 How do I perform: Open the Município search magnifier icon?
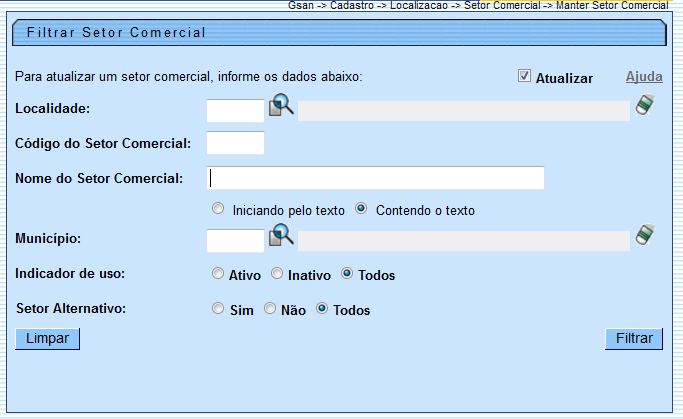281,237
